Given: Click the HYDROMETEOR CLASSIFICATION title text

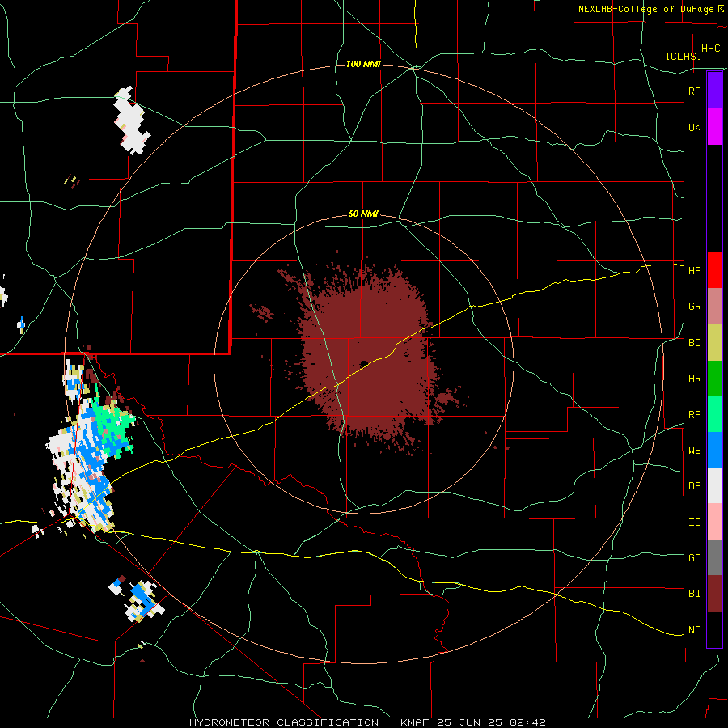Looking at the screenshot, I should point(284,722).
